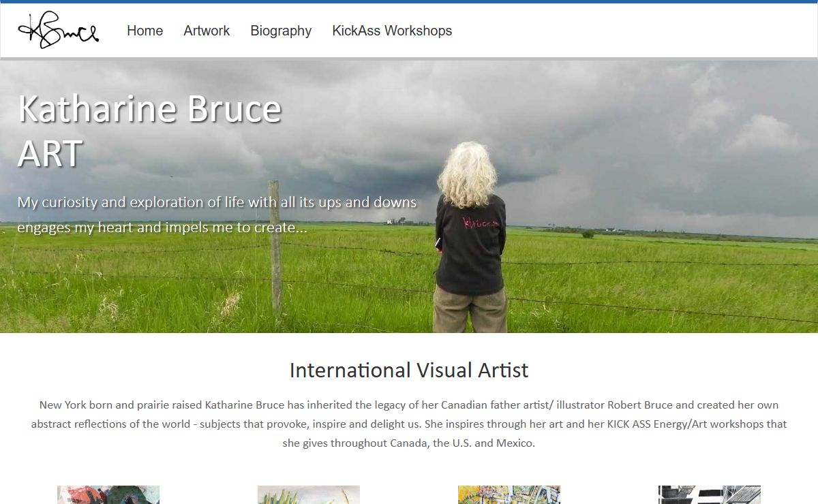Image resolution: width=818 pixels, height=504 pixels.
Task: Click the International Visual Artist heading
Action: (x=409, y=371)
